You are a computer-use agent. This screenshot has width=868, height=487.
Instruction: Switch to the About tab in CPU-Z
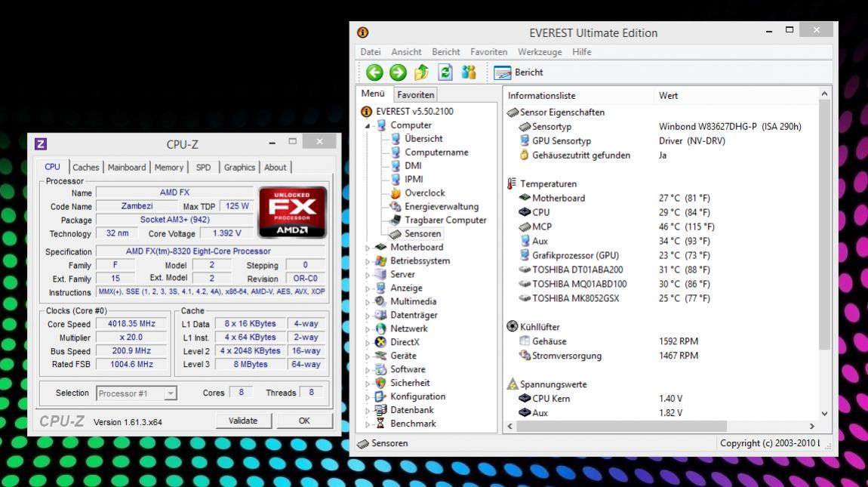pos(275,168)
